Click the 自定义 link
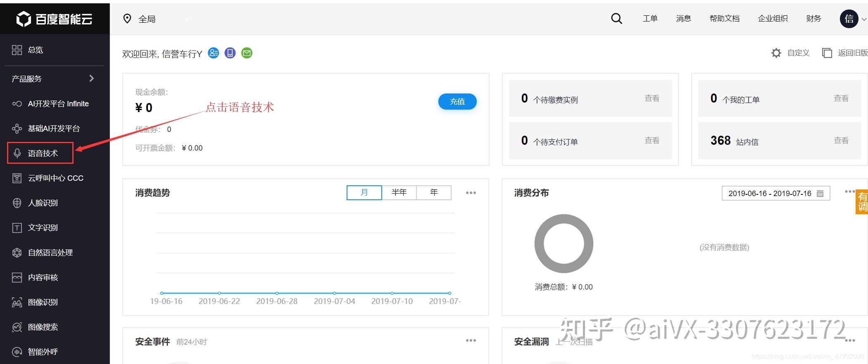The height and width of the screenshot is (364, 868). pyautogui.click(x=798, y=53)
